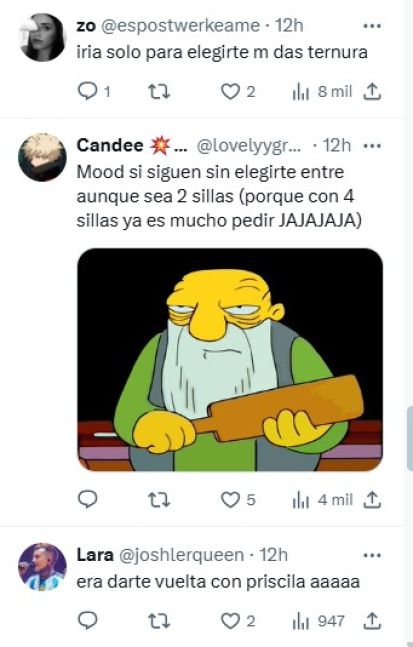This screenshot has width=413, height=647.
Task: Click Candee's profile avatar
Action: [42, 157]
